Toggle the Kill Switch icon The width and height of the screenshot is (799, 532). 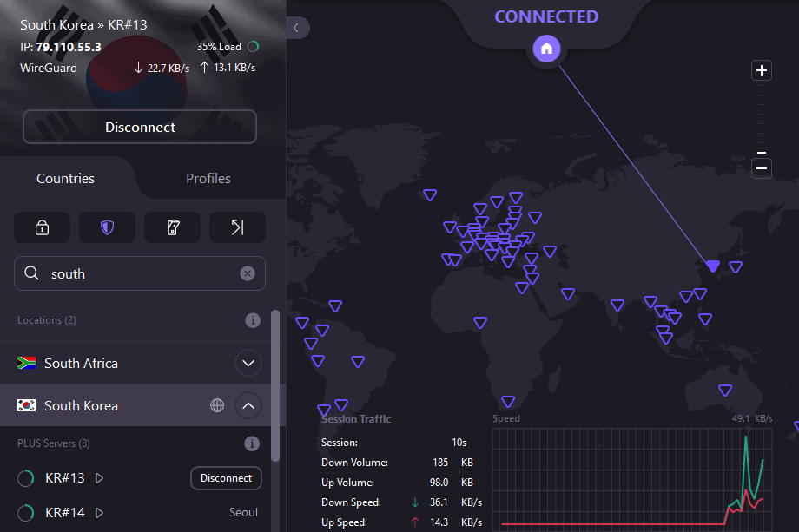[x=172, y=227]
